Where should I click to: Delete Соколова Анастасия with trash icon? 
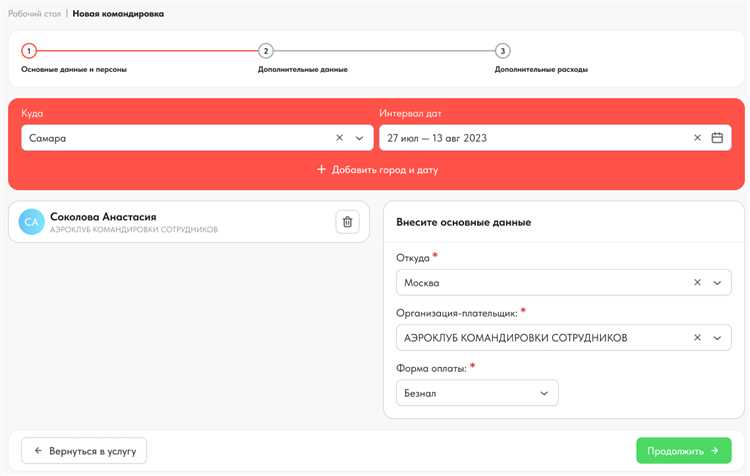coord(347,222)
